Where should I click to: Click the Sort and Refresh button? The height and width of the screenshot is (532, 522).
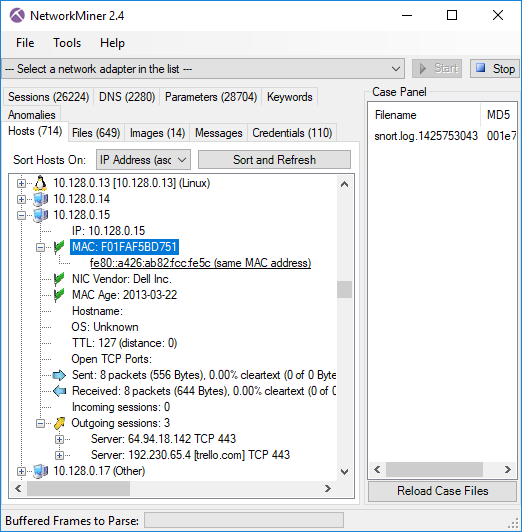pos(274,159)
